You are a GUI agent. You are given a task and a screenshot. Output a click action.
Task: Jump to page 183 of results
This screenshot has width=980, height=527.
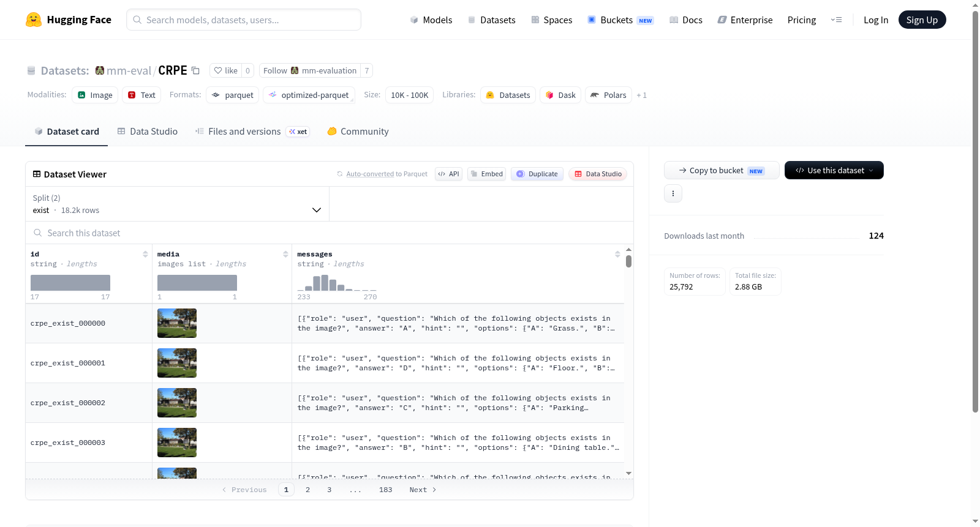tap(385, 490)
